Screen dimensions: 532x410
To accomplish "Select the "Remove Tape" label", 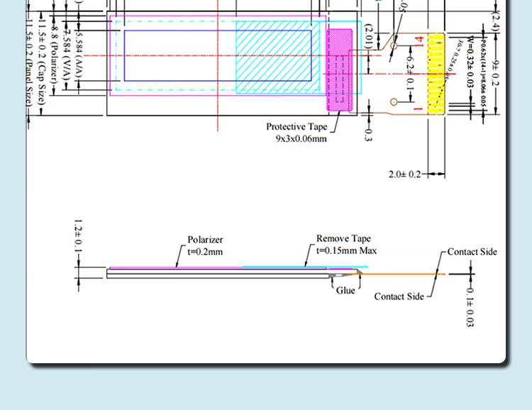I will (343, 239).
